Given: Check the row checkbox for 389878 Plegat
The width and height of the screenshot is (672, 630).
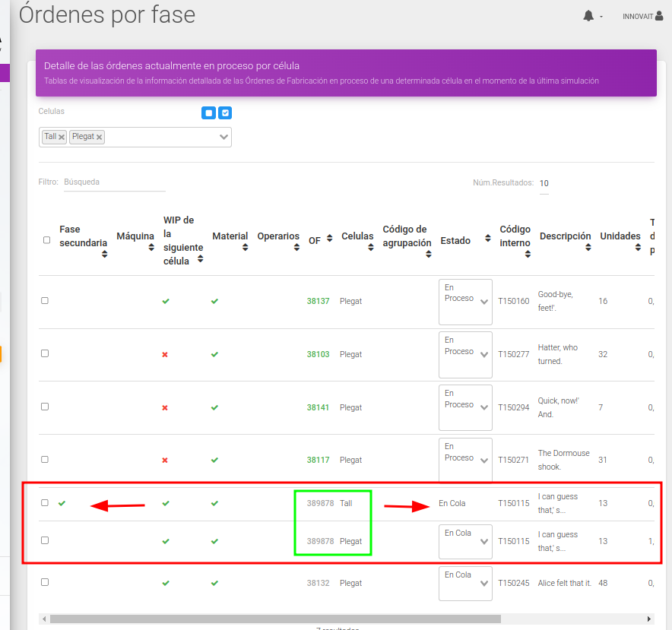Looking at the screenshot, I should click(x=45, y=540).
